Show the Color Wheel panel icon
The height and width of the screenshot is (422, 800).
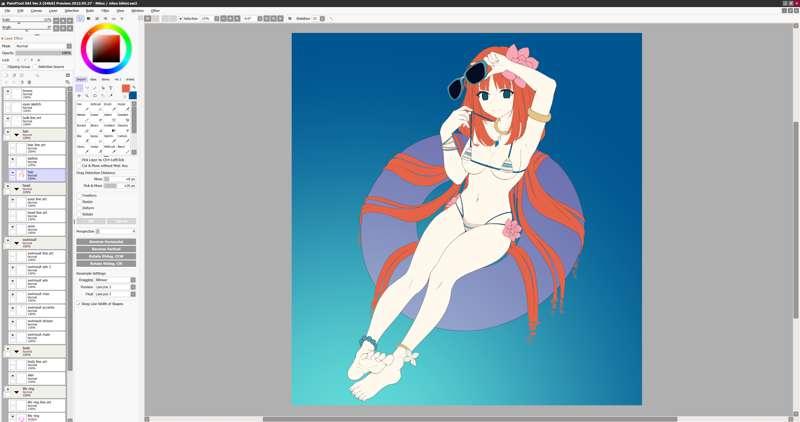point(81,18)
